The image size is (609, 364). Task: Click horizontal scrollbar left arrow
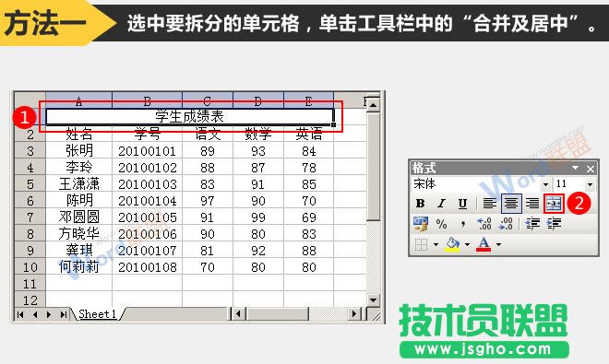239,313
